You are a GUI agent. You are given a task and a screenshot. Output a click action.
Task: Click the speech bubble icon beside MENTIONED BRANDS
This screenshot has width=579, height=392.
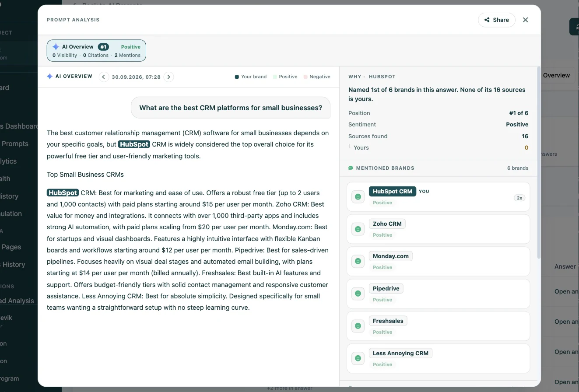tap(351, 168)
